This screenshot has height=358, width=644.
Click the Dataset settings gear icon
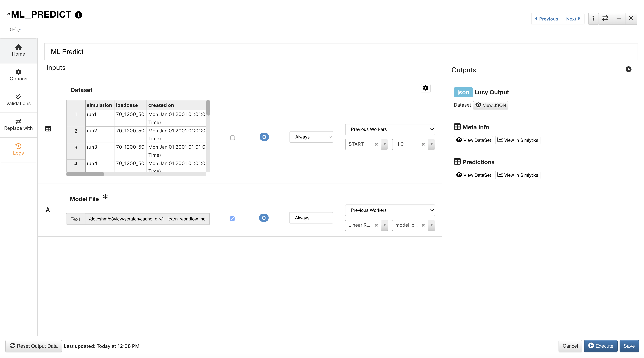[x=426, y=88]
